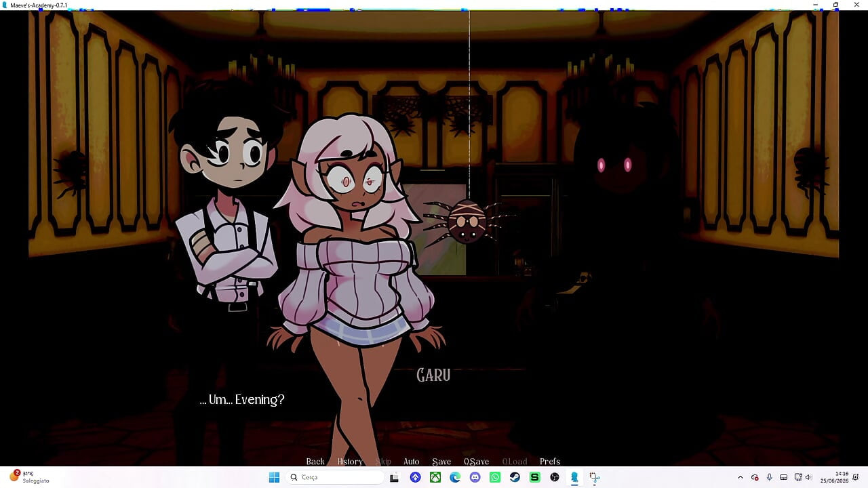Toggle Auto advance mode
868x488 pixels.
[x=412, y=462]
